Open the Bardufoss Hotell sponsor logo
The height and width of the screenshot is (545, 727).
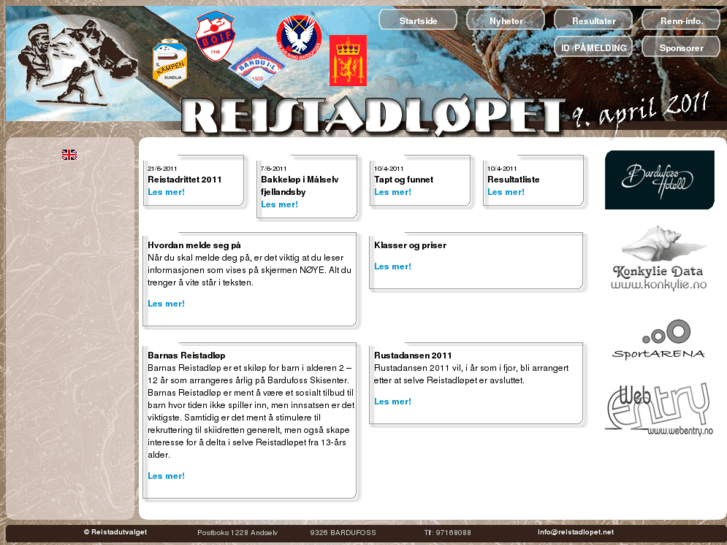[659, 180]
